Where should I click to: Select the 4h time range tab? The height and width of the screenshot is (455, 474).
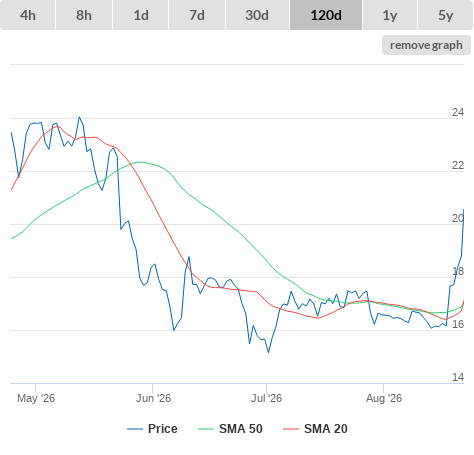pyautogui.click(x=28, y=15)
